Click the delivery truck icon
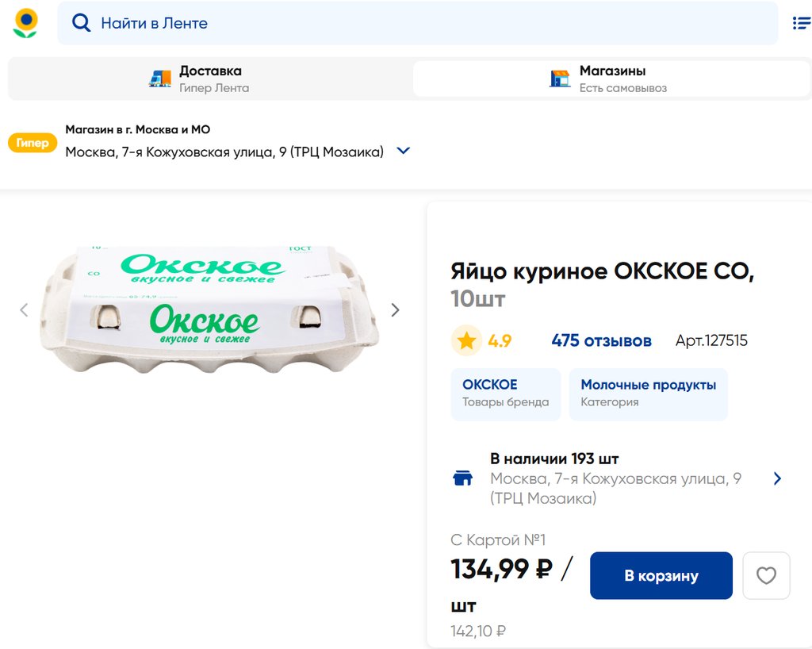The height and width of the screenshot is (649, 812). point(160,79)
